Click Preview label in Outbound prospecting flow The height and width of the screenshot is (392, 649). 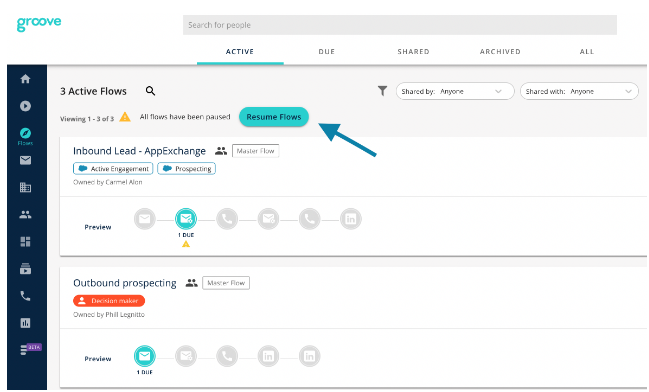click(x=98, y=358)
